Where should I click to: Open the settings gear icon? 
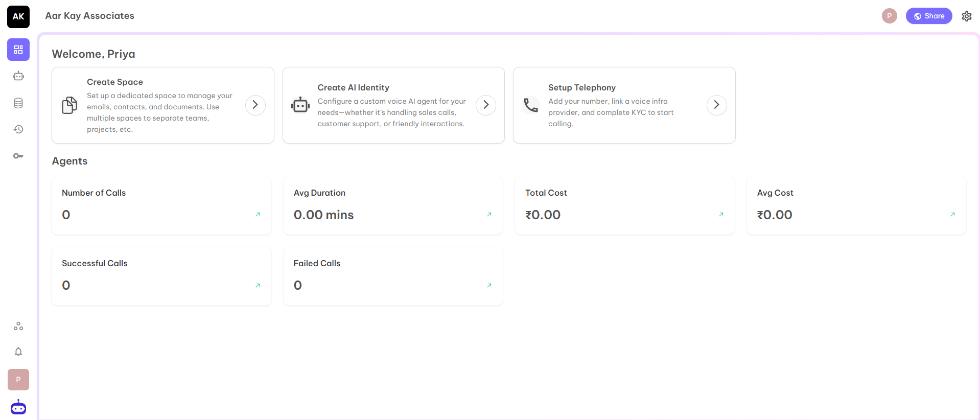click(966, 16)
